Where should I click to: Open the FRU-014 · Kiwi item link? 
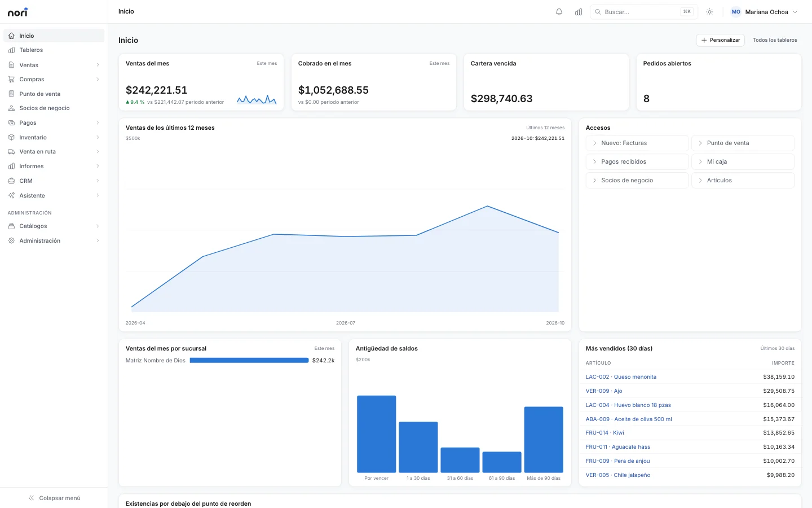[605, 433]
